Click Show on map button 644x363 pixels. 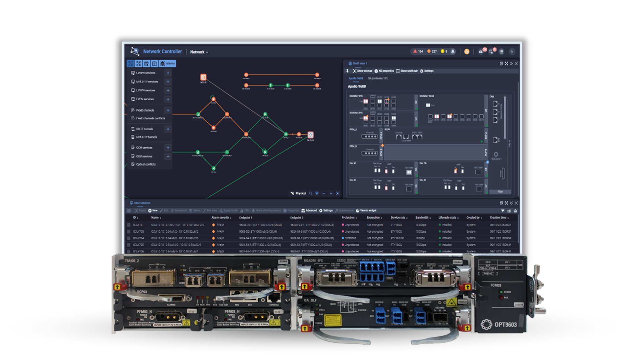pos(363,71)
